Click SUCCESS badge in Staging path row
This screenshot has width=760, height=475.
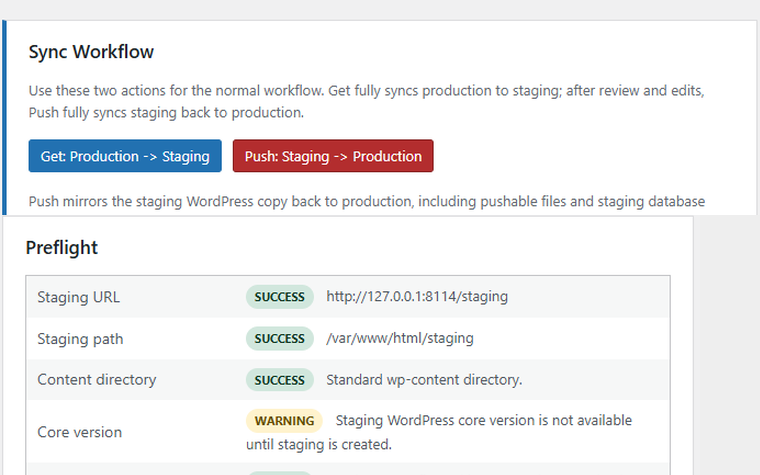tap(280, 338)
